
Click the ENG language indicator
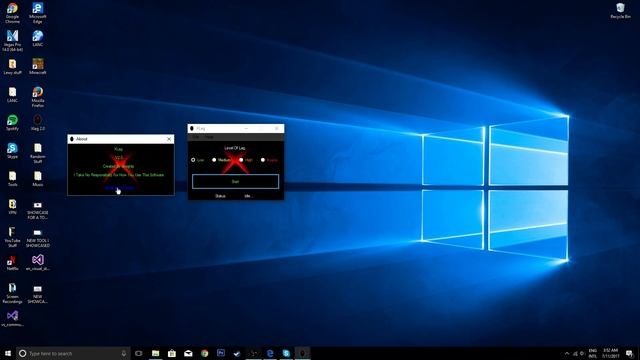click(x=593, y=353)
